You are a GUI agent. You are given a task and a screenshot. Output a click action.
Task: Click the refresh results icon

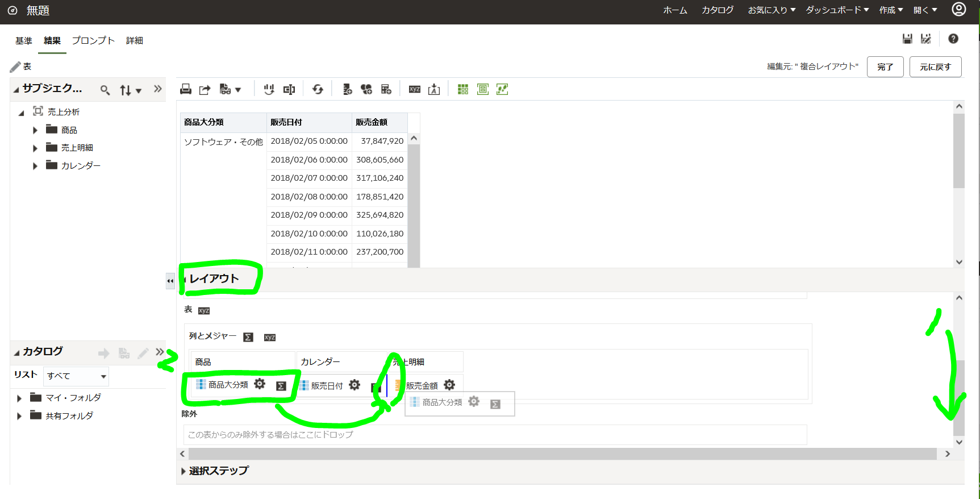pyautogui.click(x=318, y=89)
